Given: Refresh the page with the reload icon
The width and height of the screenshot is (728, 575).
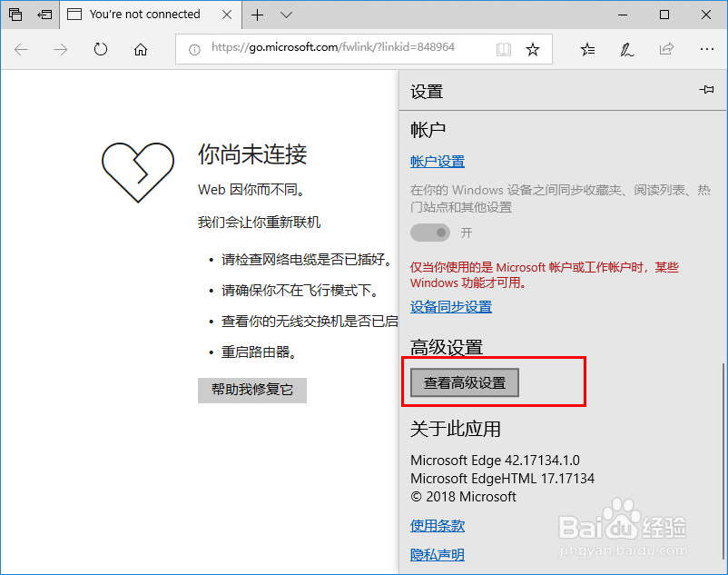Looking at the screenshot, I should point(100,49).
